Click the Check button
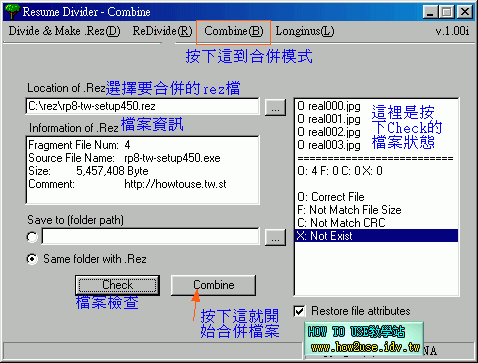This screenshot has height=363, width=478. point(117,285)
